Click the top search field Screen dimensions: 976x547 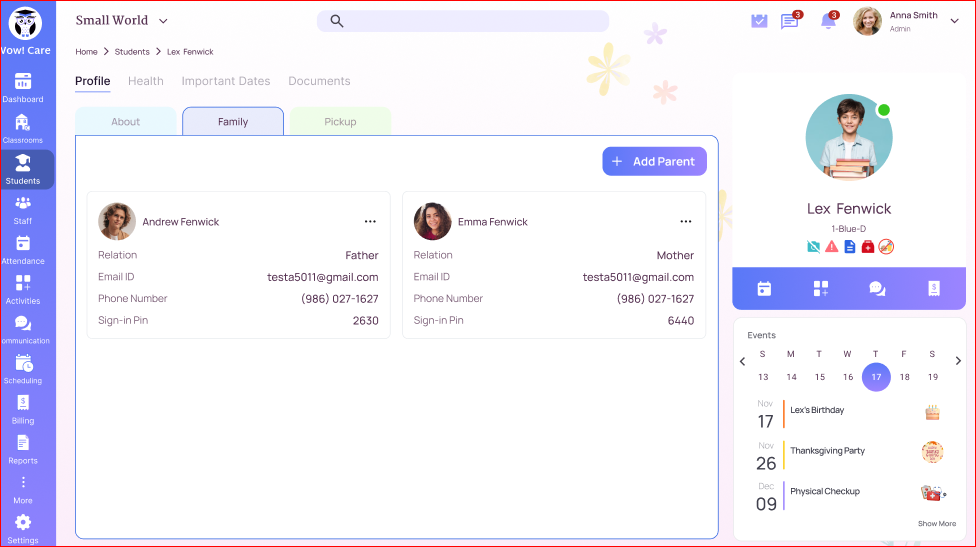click(x=463, y=21)
